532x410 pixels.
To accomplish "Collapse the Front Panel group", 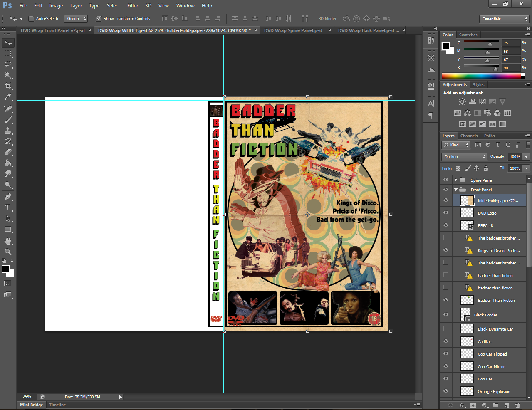I will (455, 190).
